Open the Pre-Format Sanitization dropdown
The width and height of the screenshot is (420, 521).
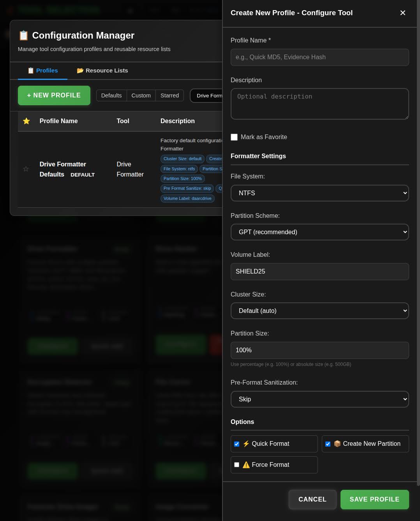tap(320, 399)
